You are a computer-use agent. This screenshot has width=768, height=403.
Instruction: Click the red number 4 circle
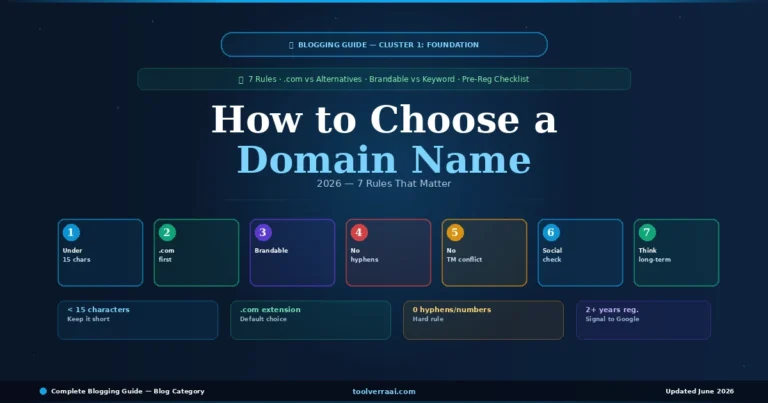(359, 233)
